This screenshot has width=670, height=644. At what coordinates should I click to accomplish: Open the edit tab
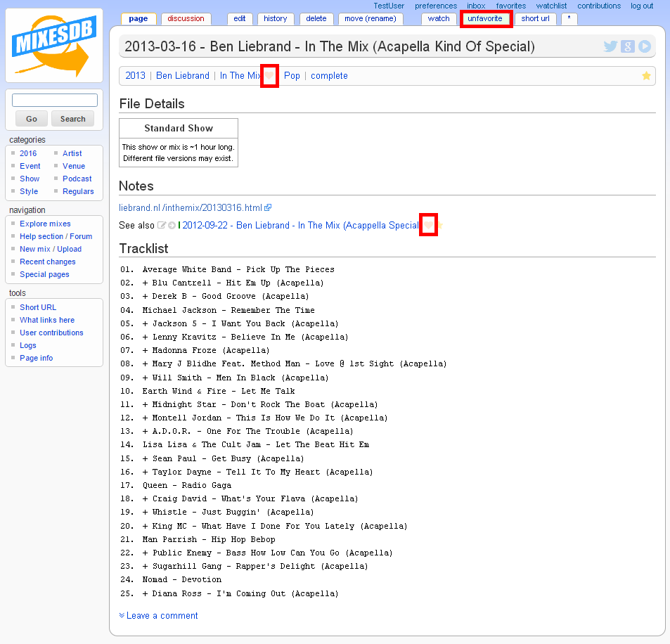240,19
